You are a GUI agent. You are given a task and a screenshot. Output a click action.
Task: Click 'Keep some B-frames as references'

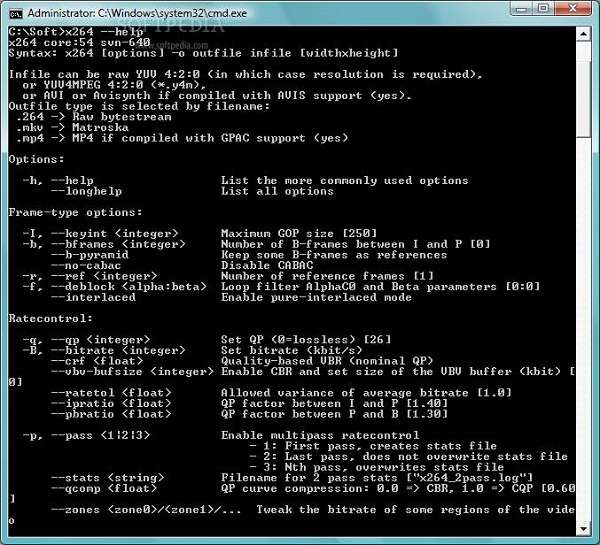coord(334,255)
